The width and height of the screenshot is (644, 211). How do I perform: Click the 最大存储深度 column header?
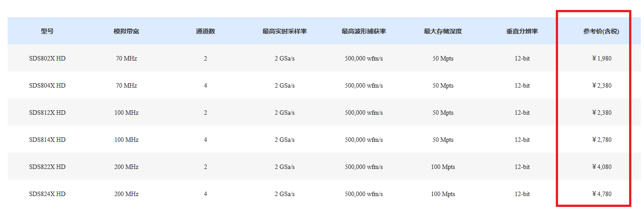coord(443,31)
